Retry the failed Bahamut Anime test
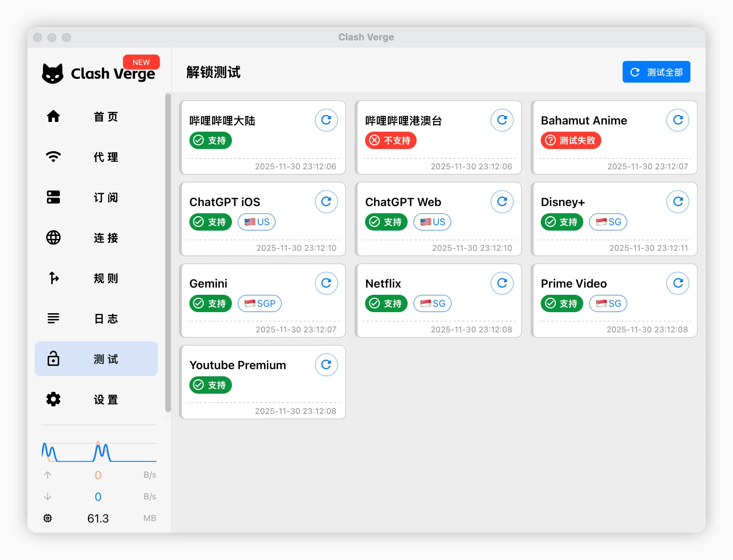Viewport: 733px width, 560px height. (x=678, y=120)
